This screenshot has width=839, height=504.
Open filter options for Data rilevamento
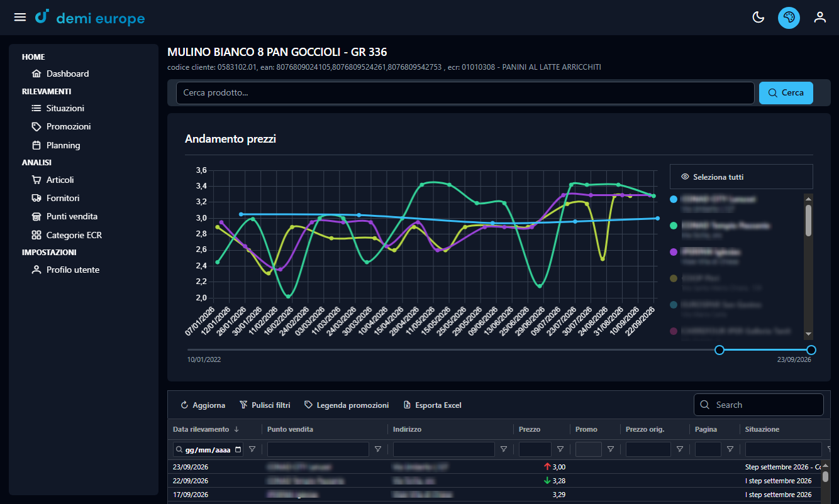pos(252,449)
